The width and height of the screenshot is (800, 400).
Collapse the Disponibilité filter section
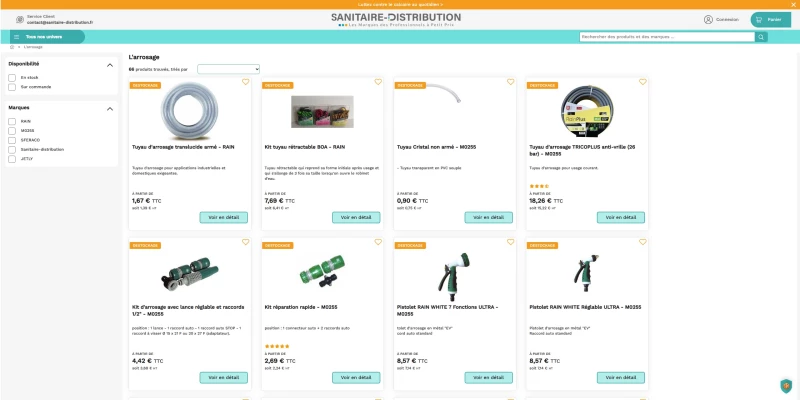coord(110,65)
